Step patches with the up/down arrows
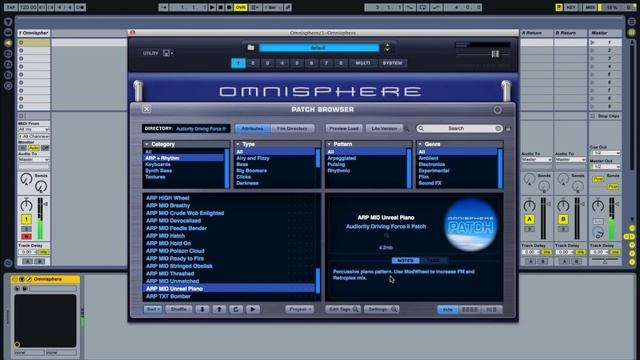The image size is (640, 360). pos(387,48)
